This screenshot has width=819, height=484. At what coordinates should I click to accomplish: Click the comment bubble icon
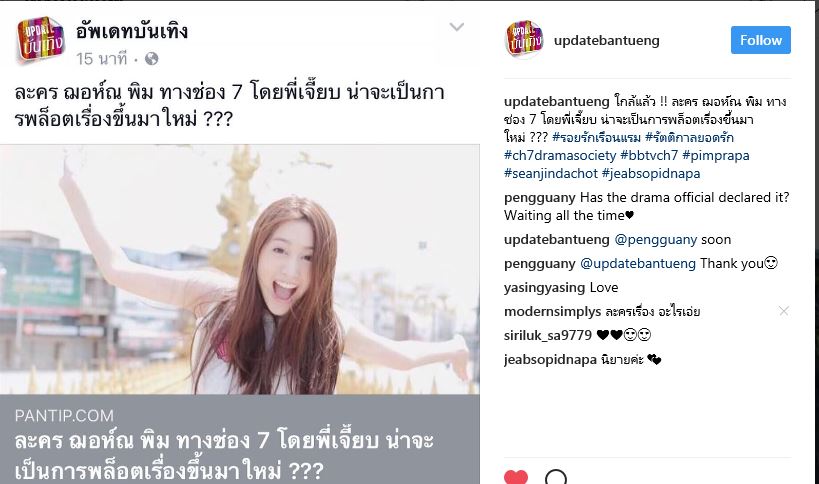pyautogui.click(x=556, y=477)
